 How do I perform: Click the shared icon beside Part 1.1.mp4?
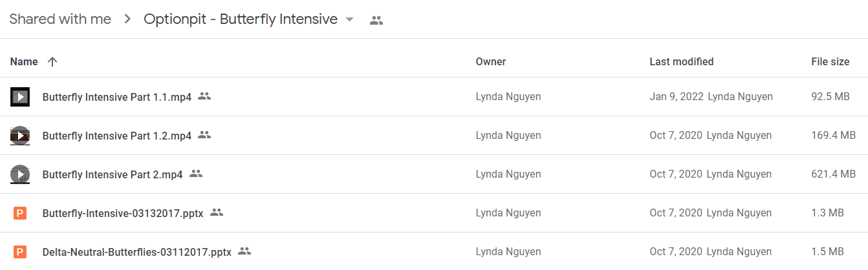[x=204, y=96]
